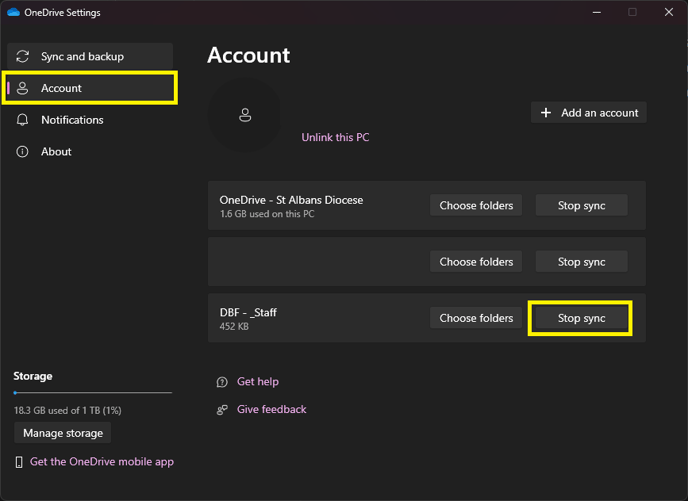Choose folders for St Albans Diocese OneDrive
This screenshot has width=688, height=501.
[476, 205]
